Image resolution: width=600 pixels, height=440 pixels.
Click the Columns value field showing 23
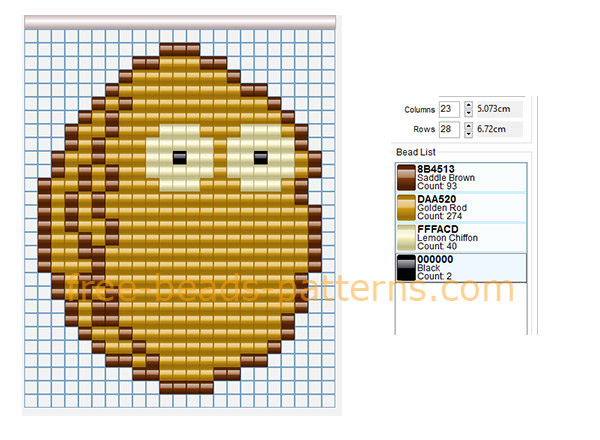[x=449, y=109]
